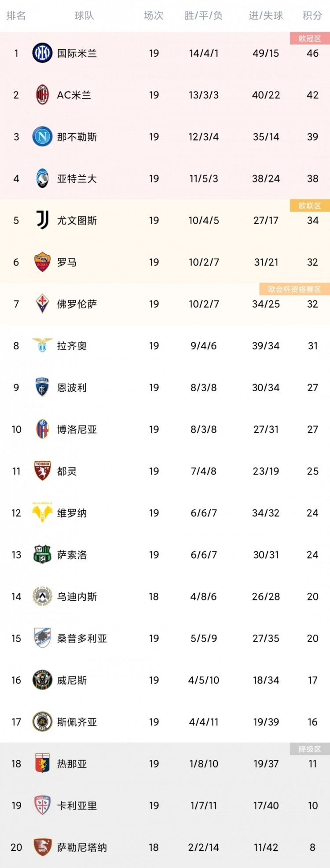Select the 欧联区 zone tag
Screen dimensions: 330x868
pos(310,206)
